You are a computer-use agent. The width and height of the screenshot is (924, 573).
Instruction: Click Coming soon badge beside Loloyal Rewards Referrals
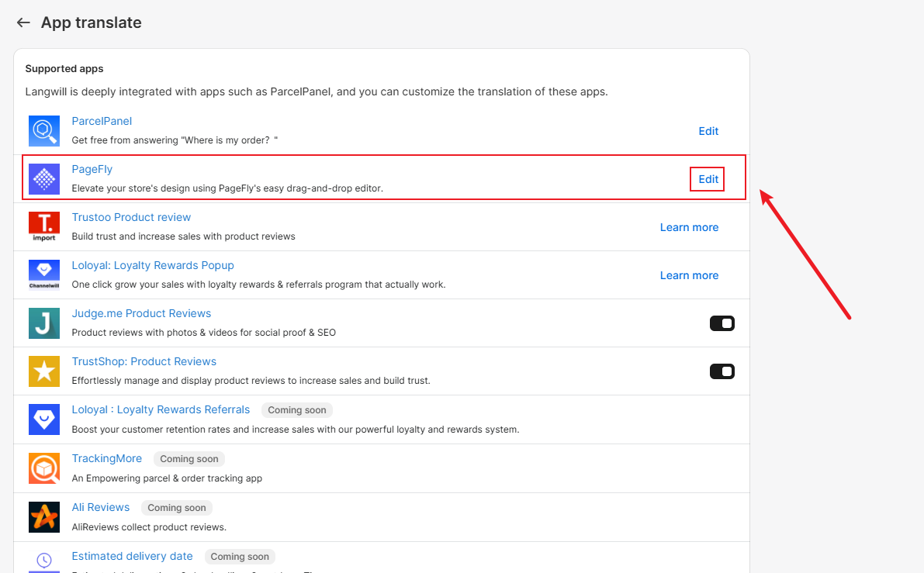coord(297,410)
